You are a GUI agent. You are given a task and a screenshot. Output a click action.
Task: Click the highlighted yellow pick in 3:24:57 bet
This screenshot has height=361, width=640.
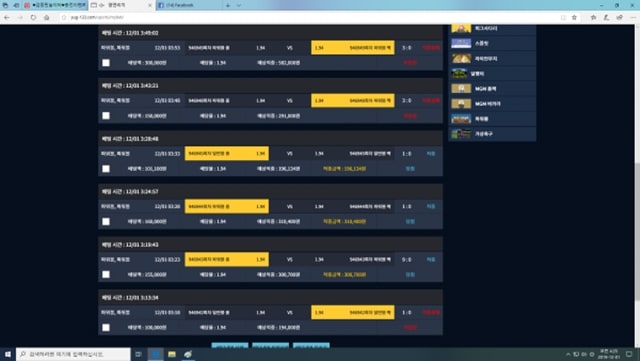tap(227, 207)
